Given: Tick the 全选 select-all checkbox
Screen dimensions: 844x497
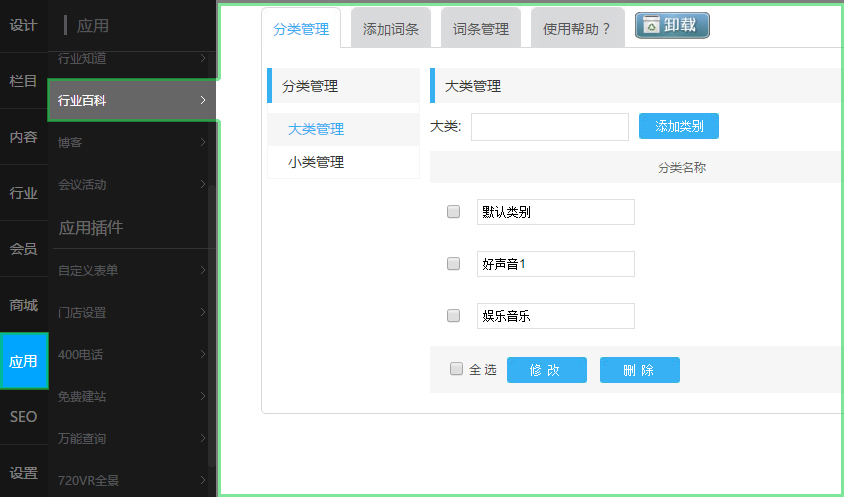Looking at the screenshot, I should (x=456, y=369).
